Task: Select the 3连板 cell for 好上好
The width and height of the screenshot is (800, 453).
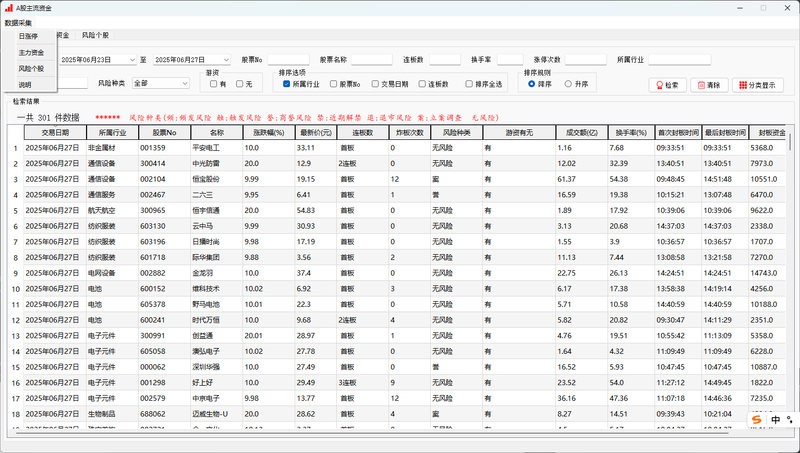Action: coord(363,383)
